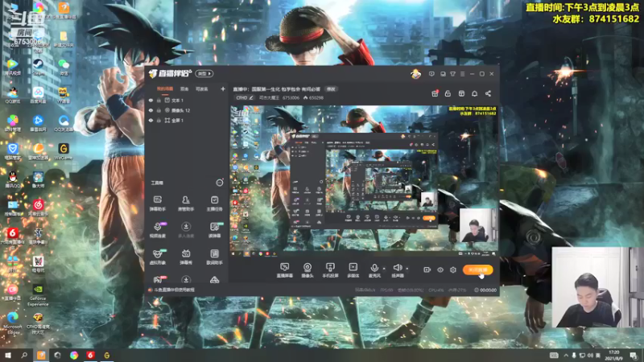The image size is (644, 362).
Task: Toggle the lock on 全屏 1 source
Action: point(159,121)
